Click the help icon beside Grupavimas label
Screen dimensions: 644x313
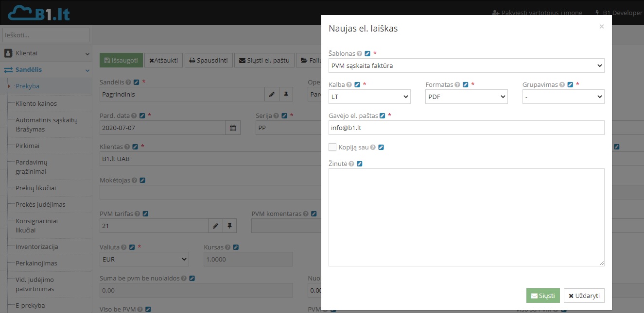[562, 85]
